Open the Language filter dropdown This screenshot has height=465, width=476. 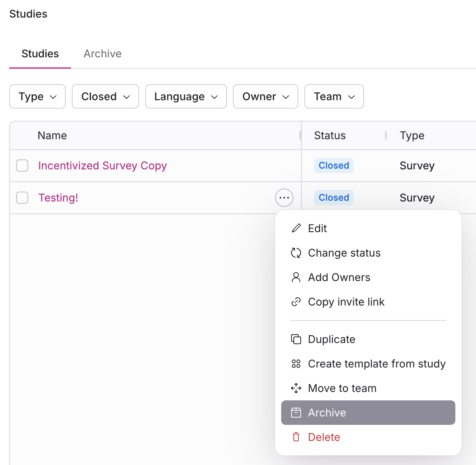pyautogui.click(x=186, y=96)
